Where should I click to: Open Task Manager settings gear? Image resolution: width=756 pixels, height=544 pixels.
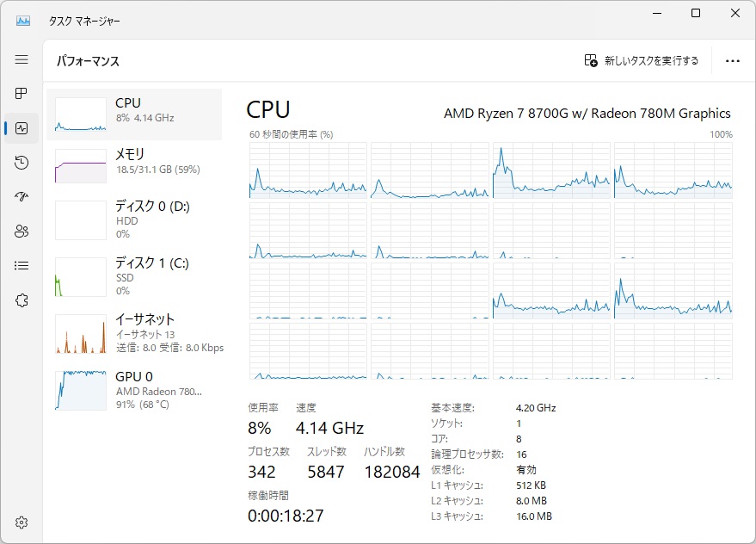point(22,522)
